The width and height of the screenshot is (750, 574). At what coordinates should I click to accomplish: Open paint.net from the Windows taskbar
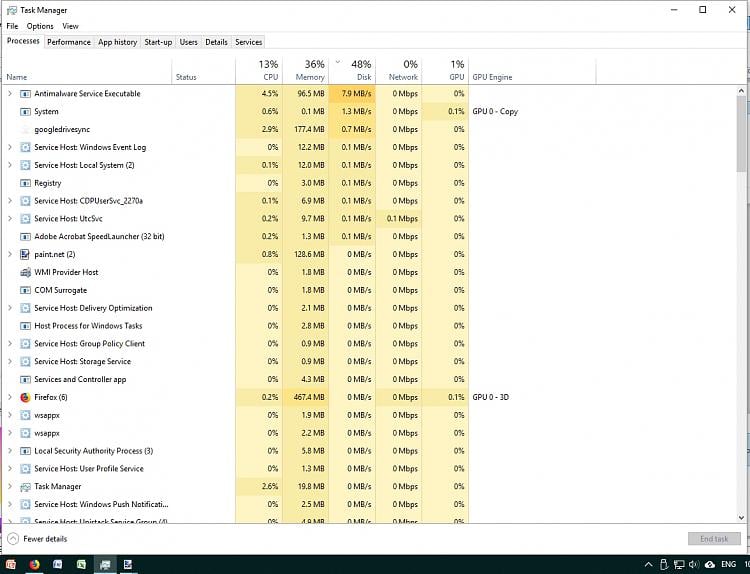coord(128,565)
